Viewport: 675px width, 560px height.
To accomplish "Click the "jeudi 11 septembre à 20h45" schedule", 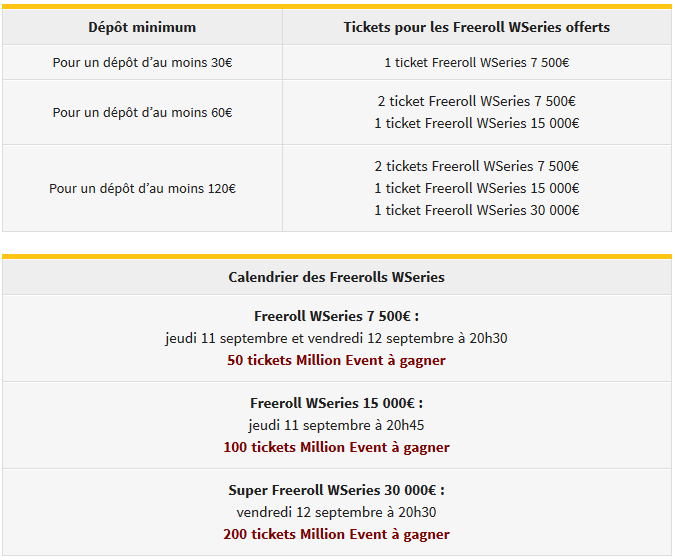I will [x=336, y=425].
